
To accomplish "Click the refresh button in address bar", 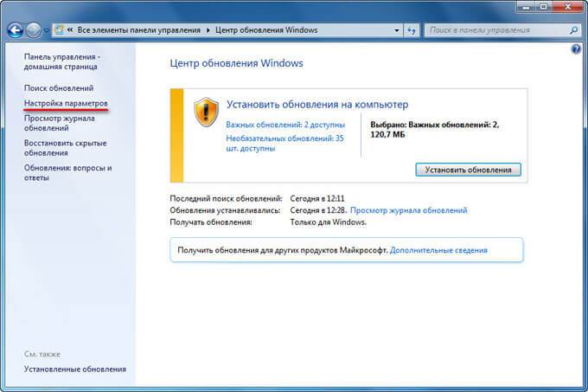I will [x=412, y=30].
